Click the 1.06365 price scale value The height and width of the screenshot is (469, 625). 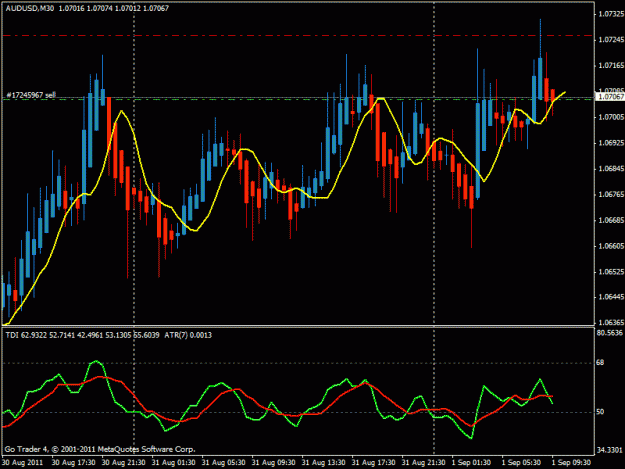click(x=611, y=322)
